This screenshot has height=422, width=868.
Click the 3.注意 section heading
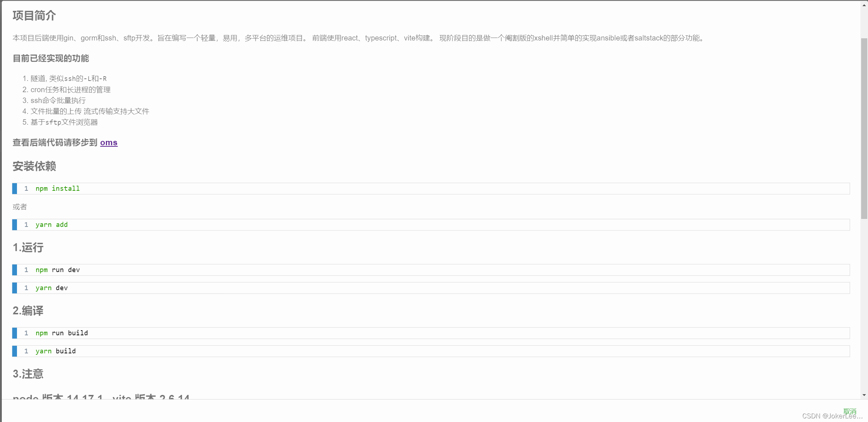[x=28, y=374]
